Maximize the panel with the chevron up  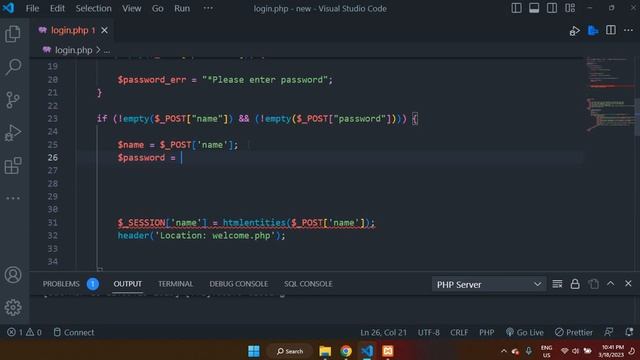[x=611, y=284]
